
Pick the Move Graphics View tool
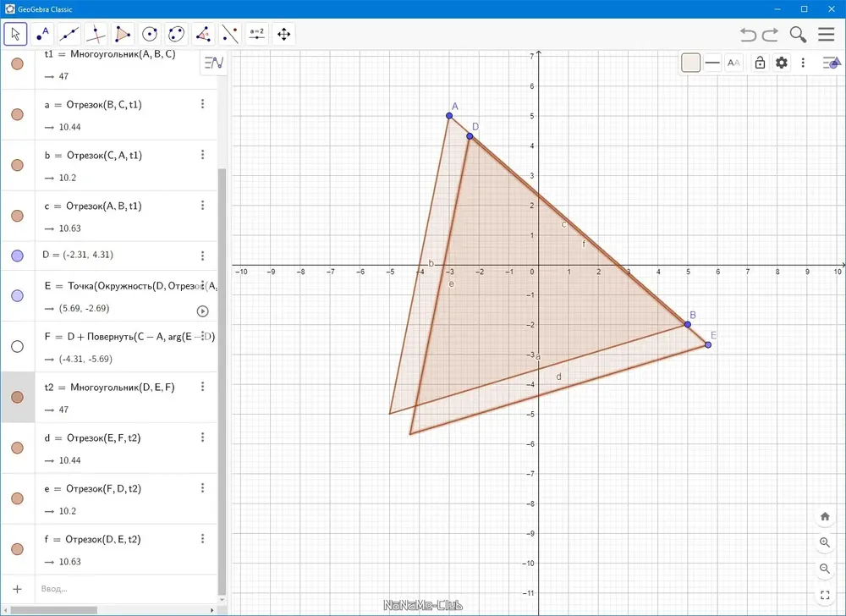pos(283,34)
